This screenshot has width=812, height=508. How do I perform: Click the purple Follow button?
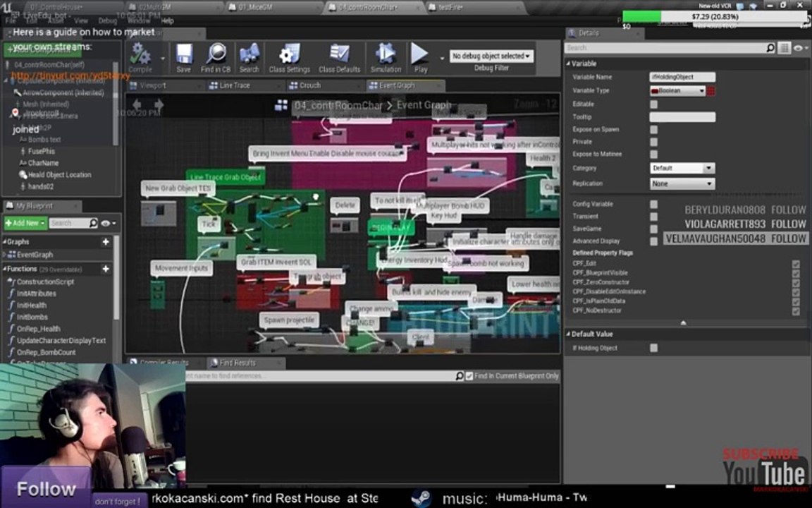click(46, 488)
